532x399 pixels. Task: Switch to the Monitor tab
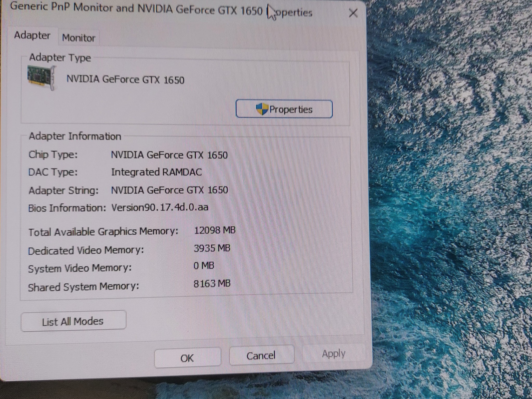79,38
